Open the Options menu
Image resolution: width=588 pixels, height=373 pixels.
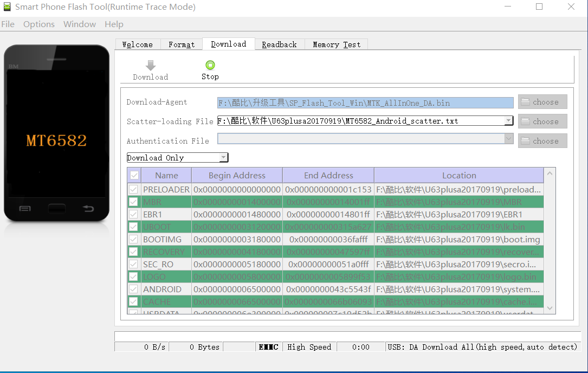pyautogui.click(x=39, y=24)
